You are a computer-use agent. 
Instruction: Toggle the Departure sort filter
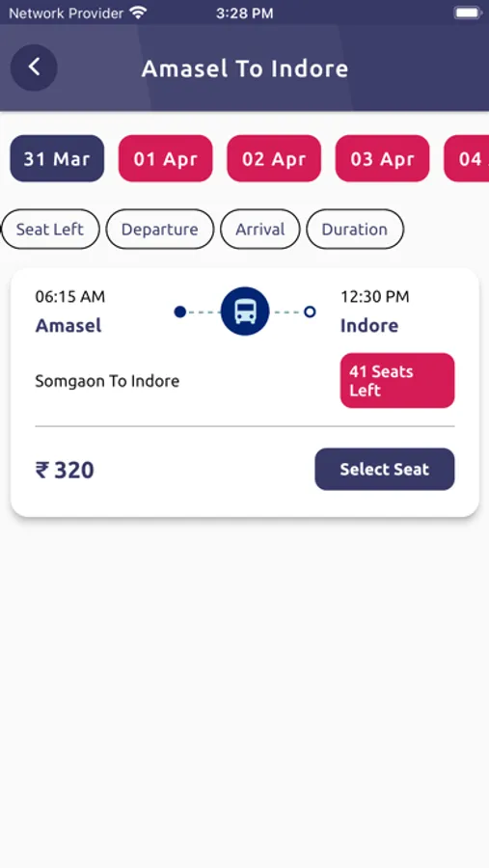point(159,230)
